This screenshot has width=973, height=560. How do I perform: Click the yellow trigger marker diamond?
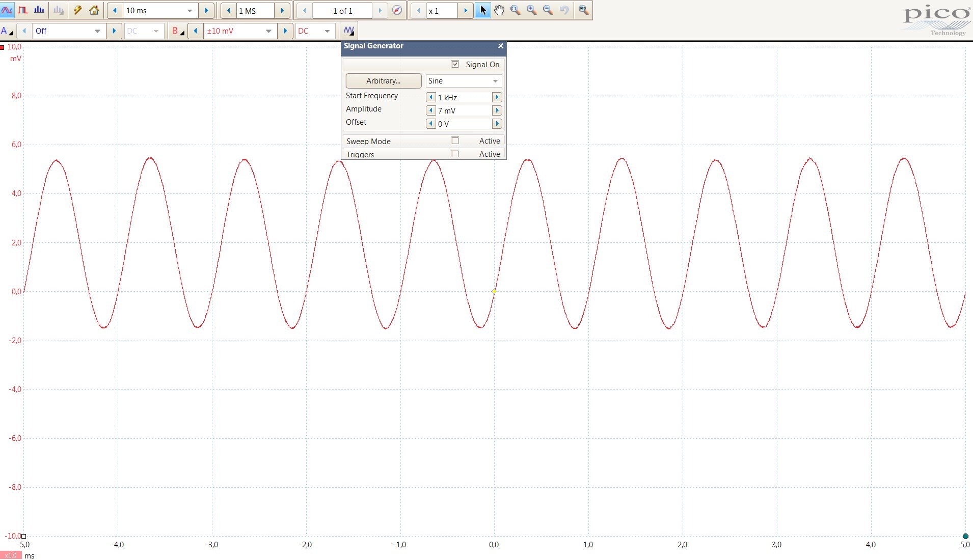point(494,291)
